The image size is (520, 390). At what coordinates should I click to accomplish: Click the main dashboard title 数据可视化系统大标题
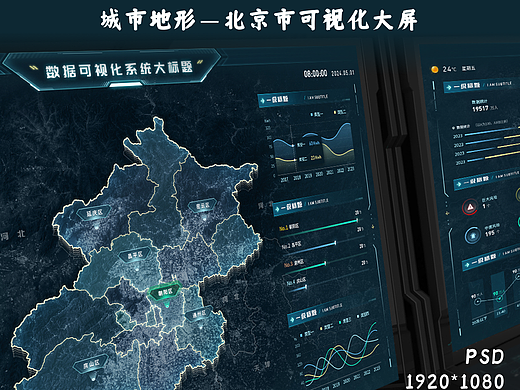(119, 69)
